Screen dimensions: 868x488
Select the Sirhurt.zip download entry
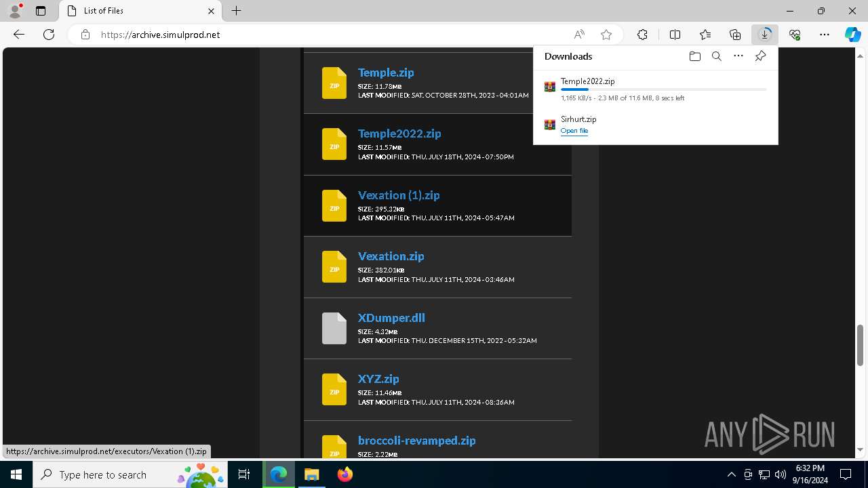pyautogui.click(x=655, y=125)
